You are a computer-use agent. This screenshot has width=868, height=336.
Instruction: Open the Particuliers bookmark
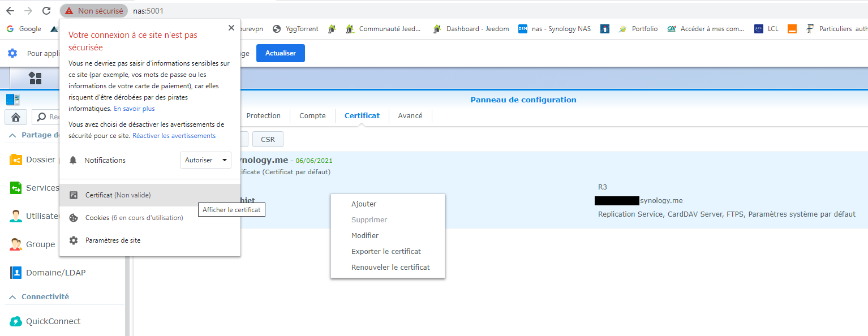click(x=828, y=29)
